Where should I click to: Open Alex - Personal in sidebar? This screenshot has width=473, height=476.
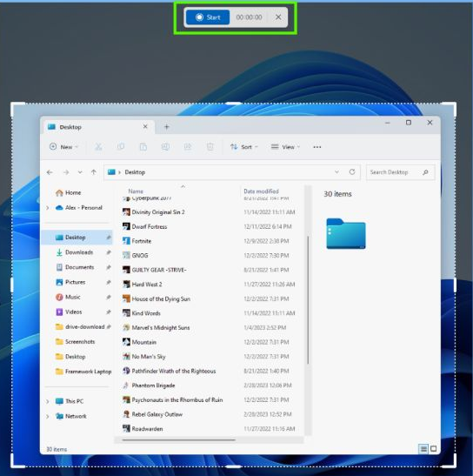pos(79,208)
